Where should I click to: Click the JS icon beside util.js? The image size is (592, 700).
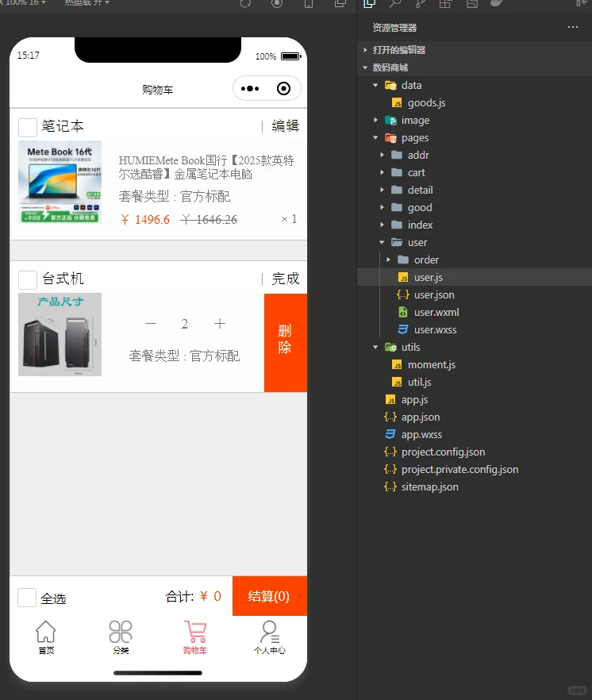pyautogui.click(x=397, y=383)
